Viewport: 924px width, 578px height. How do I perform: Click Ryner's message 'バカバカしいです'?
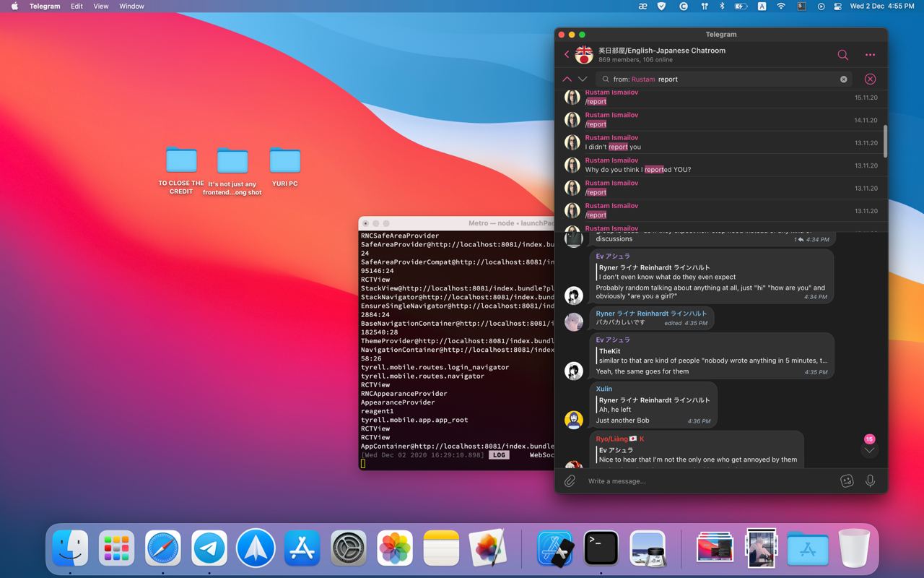[621, 322]
